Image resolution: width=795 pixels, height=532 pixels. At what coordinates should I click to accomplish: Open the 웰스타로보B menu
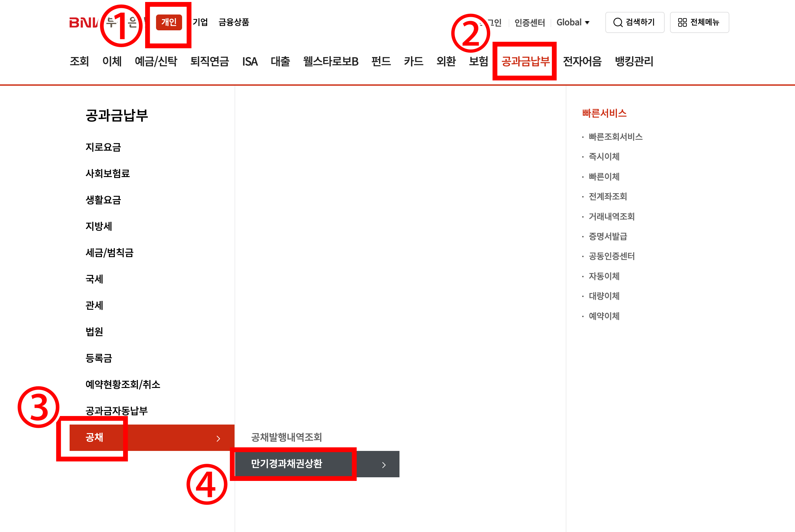tap(330, 61)
